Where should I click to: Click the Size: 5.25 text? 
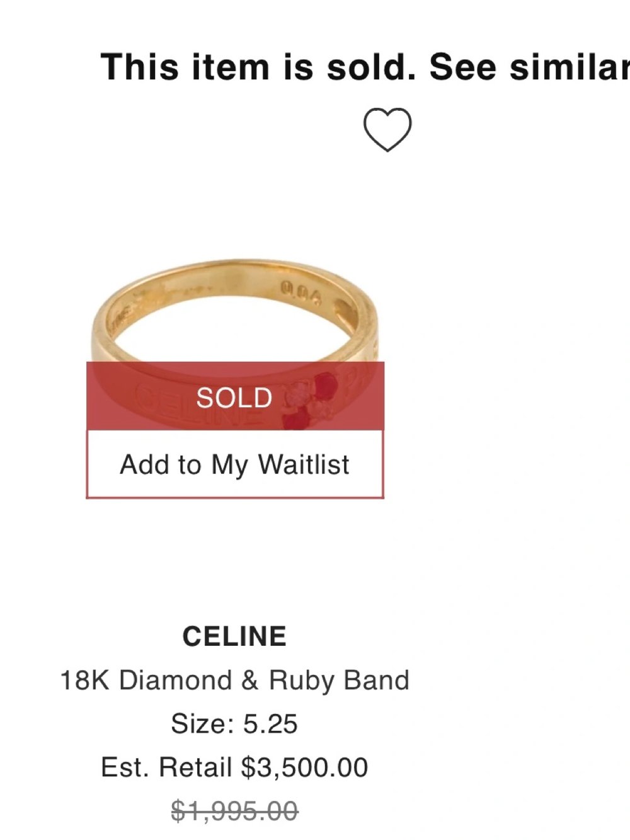pyautogui.click(x=234, y=724)
